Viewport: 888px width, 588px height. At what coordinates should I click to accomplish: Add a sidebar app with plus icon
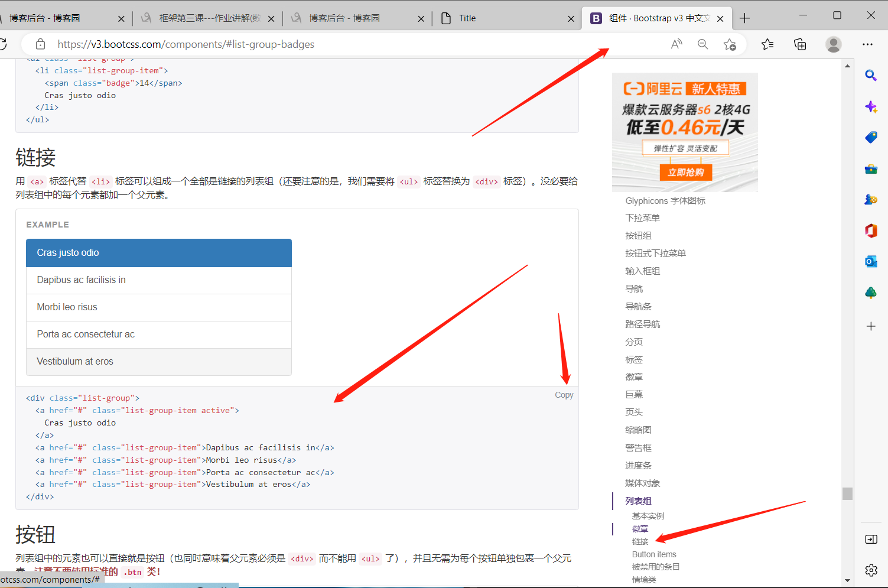(x=871, y=326)
